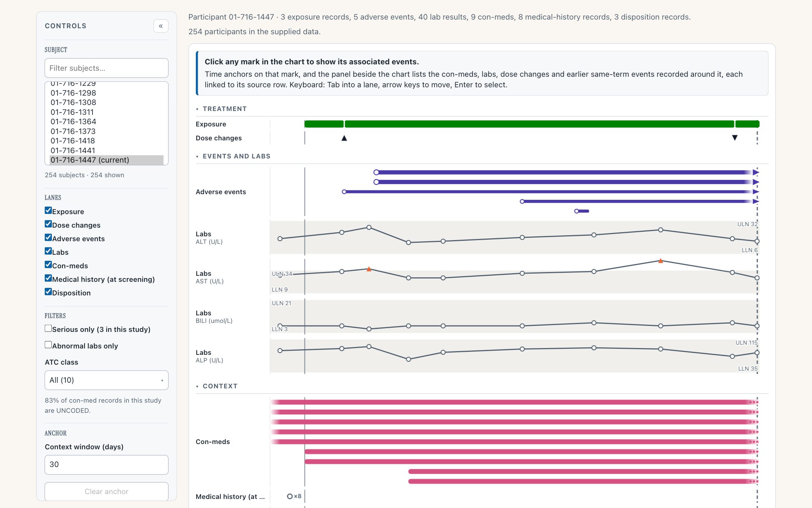Screen dimensions: 812x508
Task: Click the ALP lowest dip lab data point
Action: pos(408,359)
